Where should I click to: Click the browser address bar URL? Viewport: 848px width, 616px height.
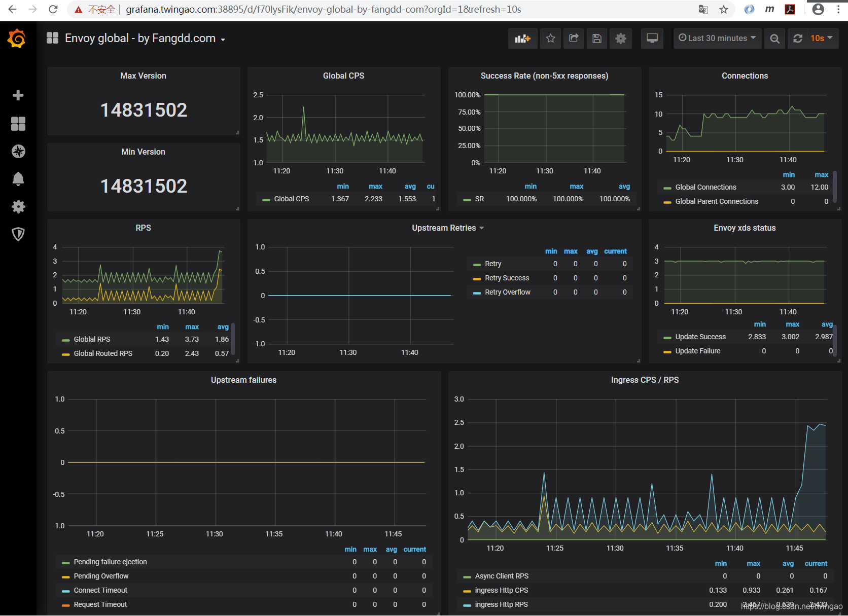pos(324,9)
